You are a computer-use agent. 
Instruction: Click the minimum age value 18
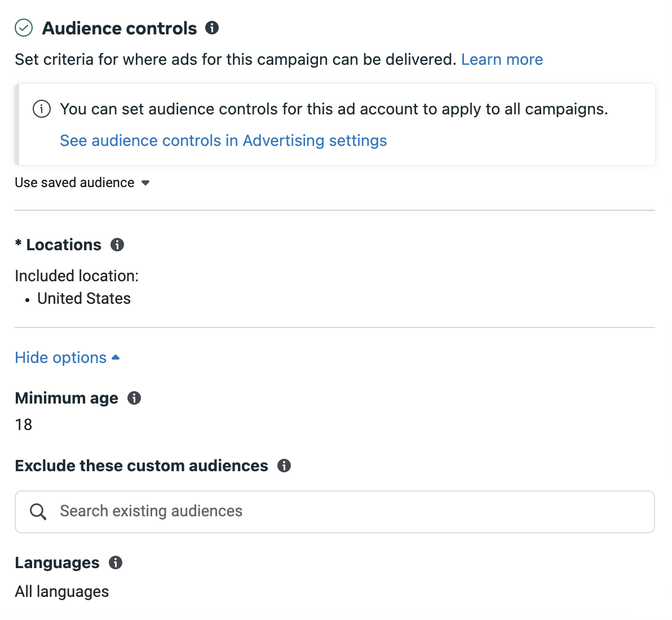24,424
